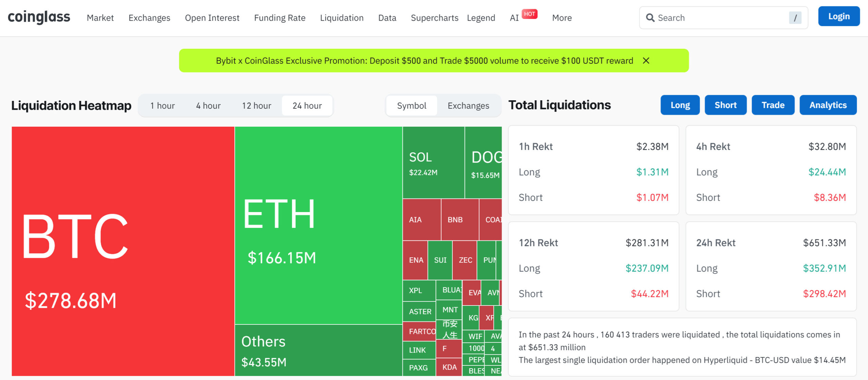The height and width of the screenshot is (380, 868).
Task: Select the Symbol view option
Action: coord(412,106)
